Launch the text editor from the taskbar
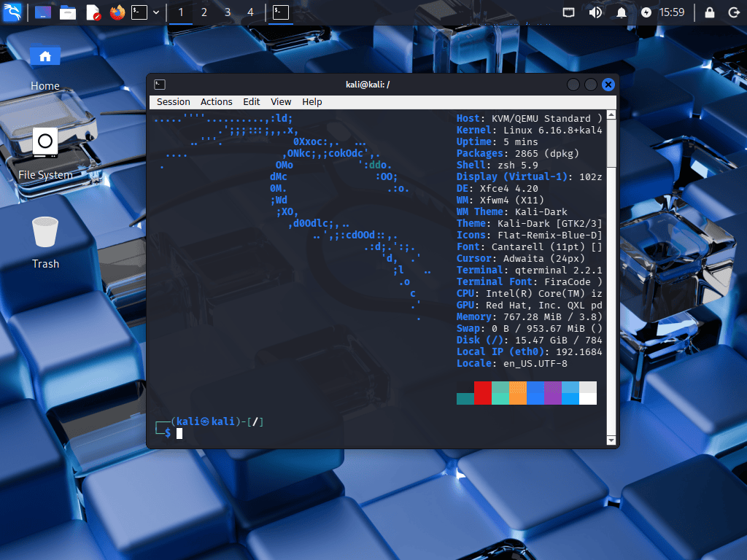The width and height of the screenshot is (747, 560). (x=93, y=12)
